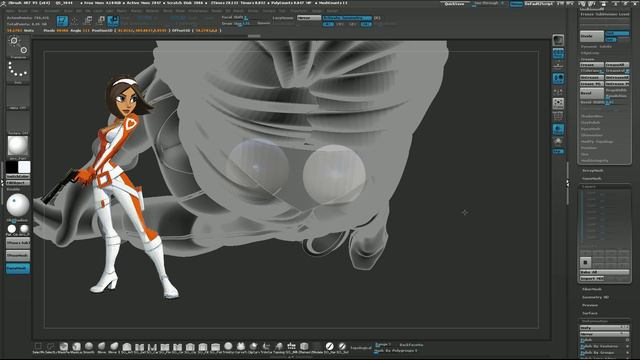Select the SelectRect brush in bottom shelf

38,347
